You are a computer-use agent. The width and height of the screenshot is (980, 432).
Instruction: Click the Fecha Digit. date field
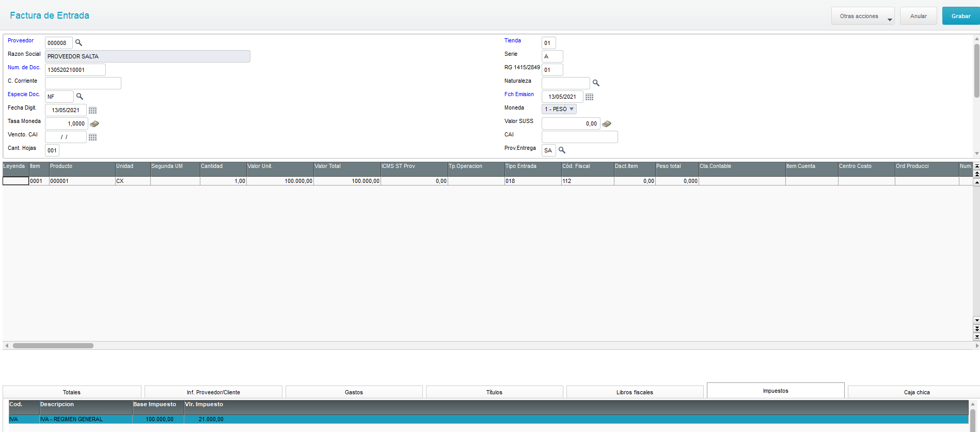click(x=66, y=110)
